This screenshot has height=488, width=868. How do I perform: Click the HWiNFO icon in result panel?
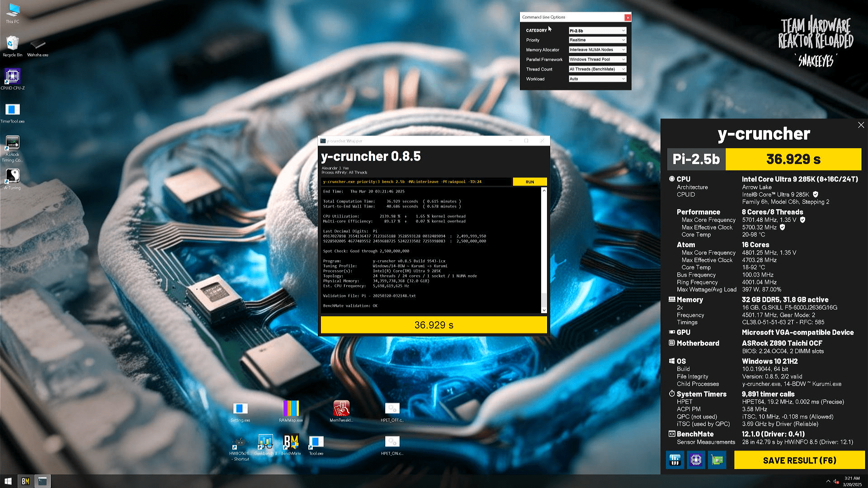coord(675,460)
